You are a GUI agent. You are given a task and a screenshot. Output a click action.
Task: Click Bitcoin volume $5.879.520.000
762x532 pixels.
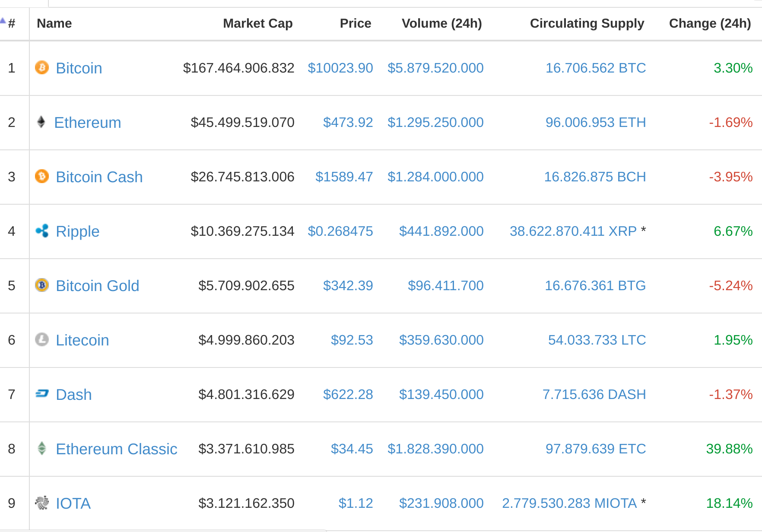tap(435, 68)
